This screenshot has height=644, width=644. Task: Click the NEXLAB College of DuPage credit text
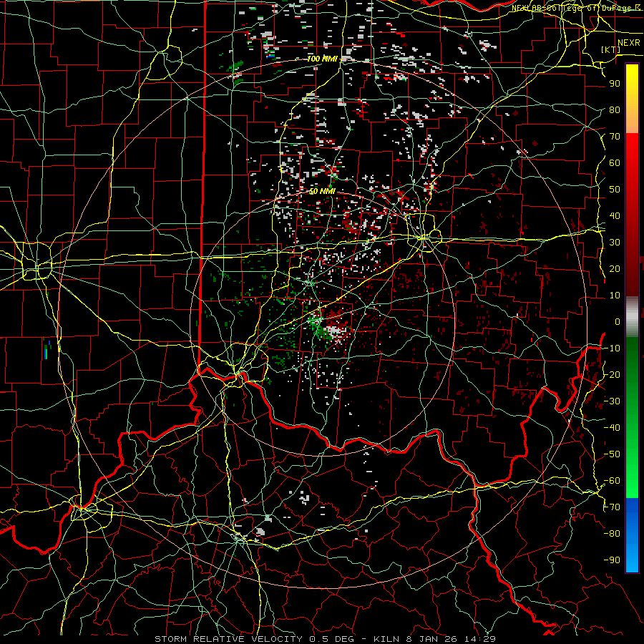(575, 8)
